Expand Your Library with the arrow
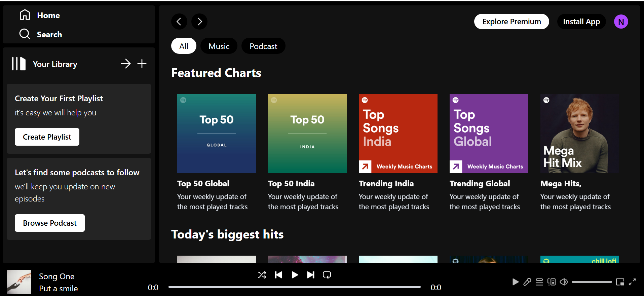644x296 pixels. pyautogui.click(x=126, y=64)
